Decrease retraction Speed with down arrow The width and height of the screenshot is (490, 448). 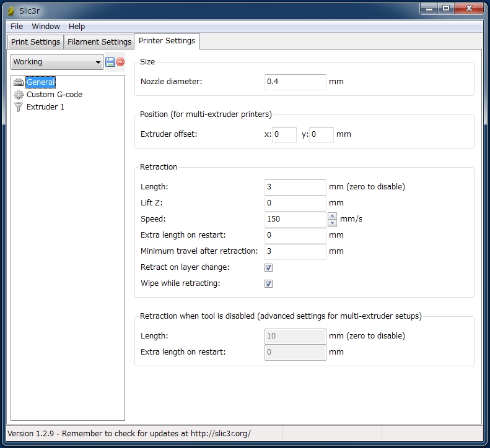(332, 223)
